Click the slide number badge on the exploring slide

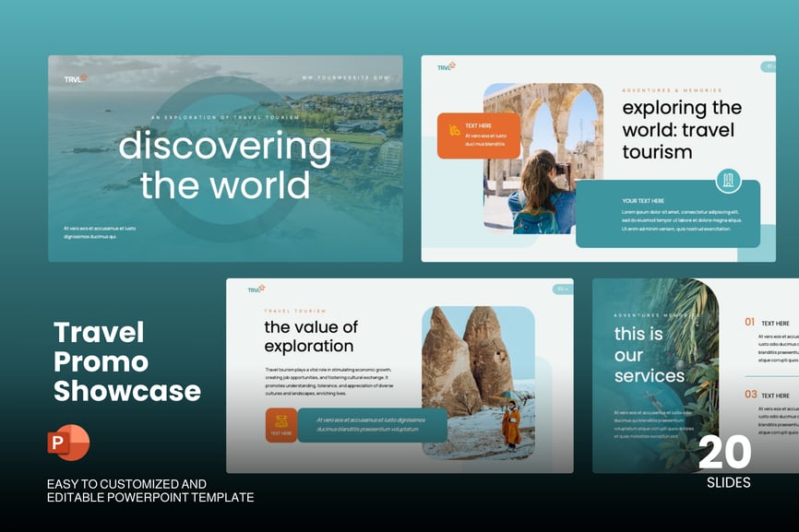click(769, 66)
